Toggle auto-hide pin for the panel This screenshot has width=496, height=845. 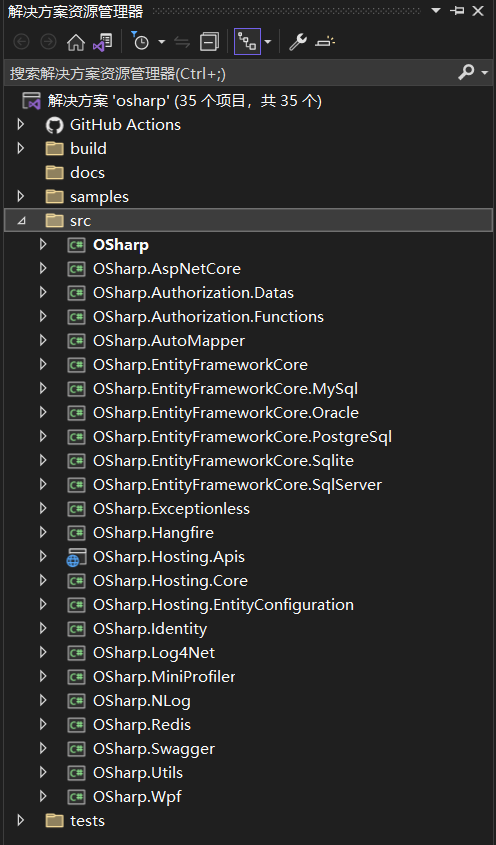457,11
